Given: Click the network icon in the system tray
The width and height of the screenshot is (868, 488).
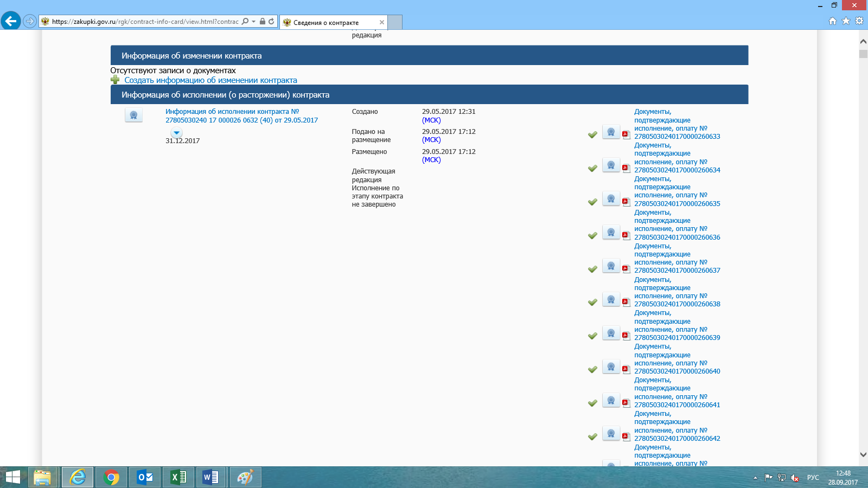Looking at the screenshot, I should tap(782, 478).
